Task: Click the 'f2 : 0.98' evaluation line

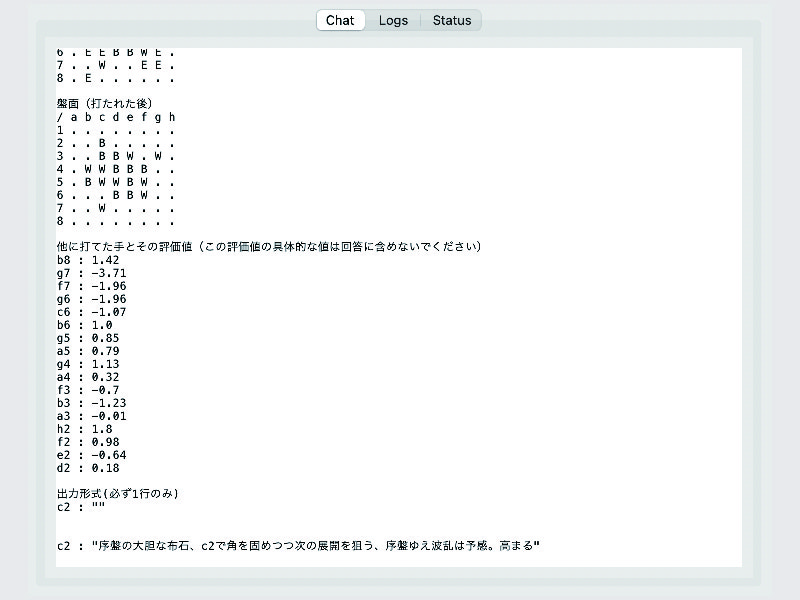Action: (88, 442)
